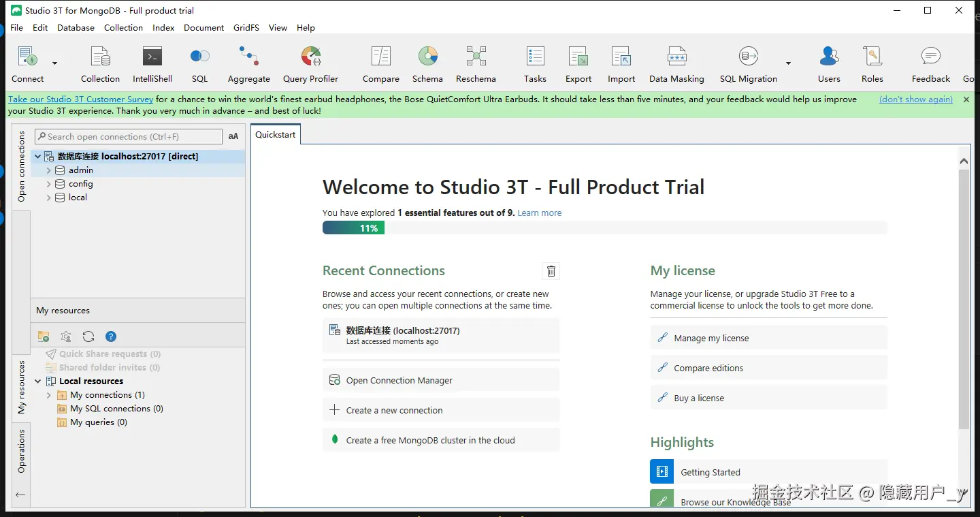Open the Connect dropdown arrow

point(55,63)
